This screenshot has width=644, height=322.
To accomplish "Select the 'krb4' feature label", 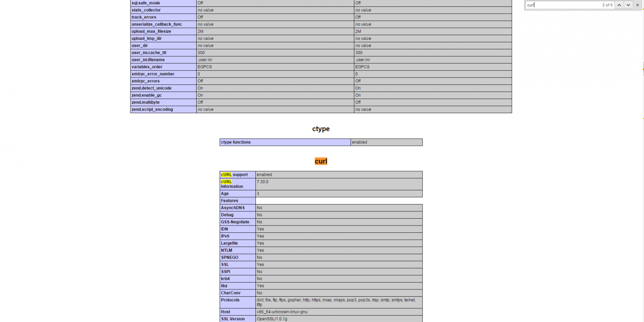I will 225,278.
